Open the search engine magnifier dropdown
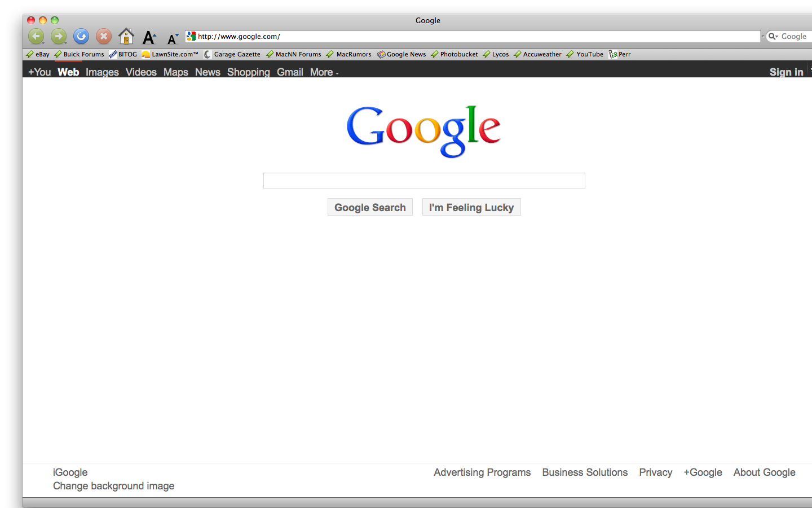 tap(773, 36)
